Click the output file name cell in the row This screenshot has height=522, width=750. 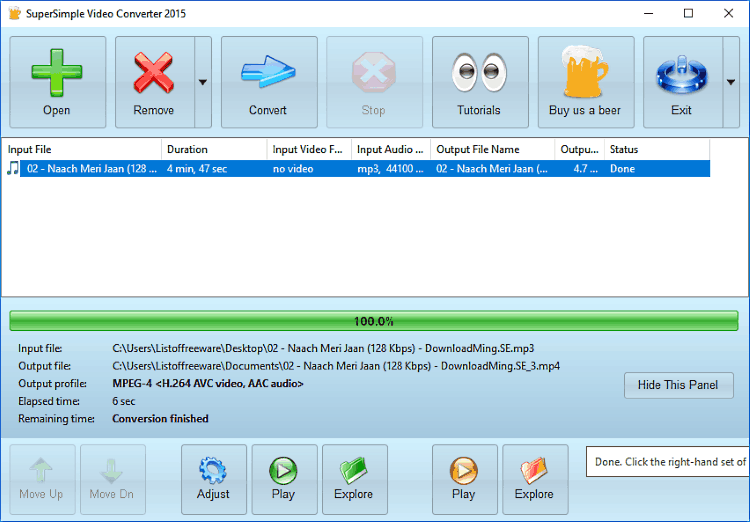(492, 168)
